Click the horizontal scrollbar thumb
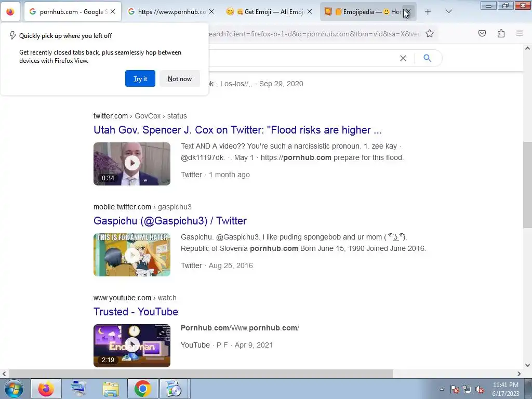 click(x=200, y=374)
